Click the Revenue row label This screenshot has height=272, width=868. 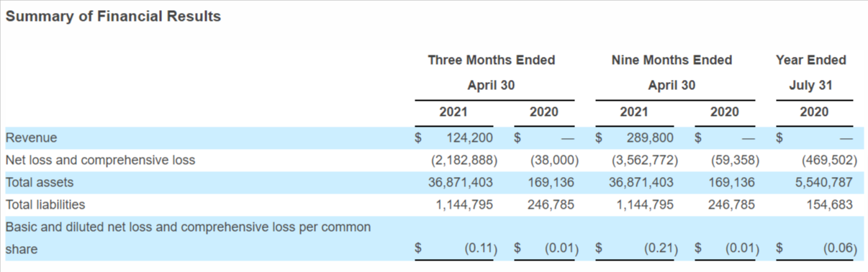31,137
